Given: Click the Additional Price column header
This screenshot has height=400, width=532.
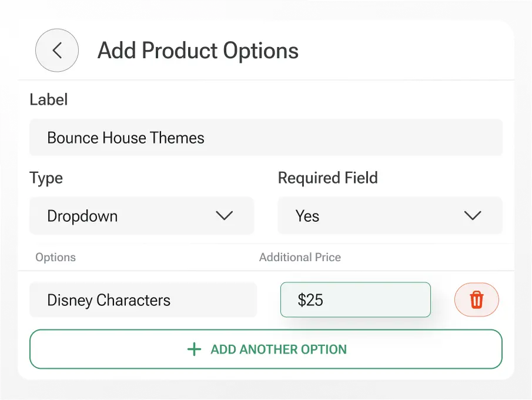Looking at the screenshot, I should coord(300,257).
